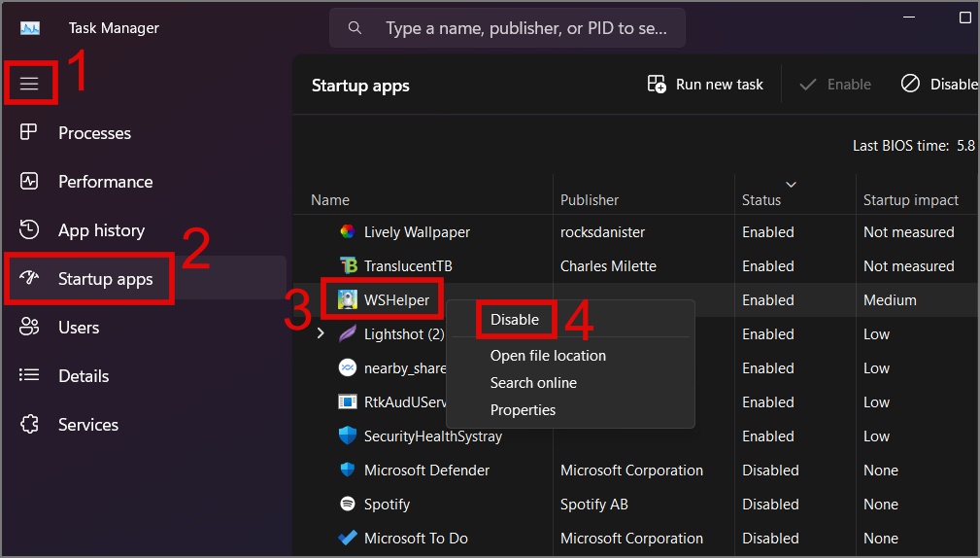980x558 pixels.
Task: Click the Enable checkmark icon
Action: pos(807,84)
